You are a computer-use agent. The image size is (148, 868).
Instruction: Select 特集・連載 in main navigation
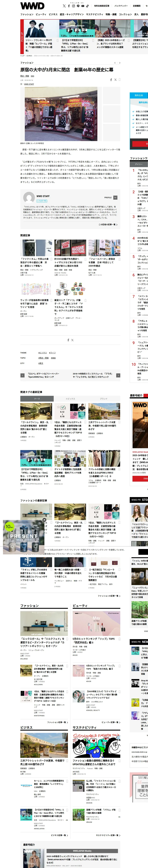pos(111,14)
